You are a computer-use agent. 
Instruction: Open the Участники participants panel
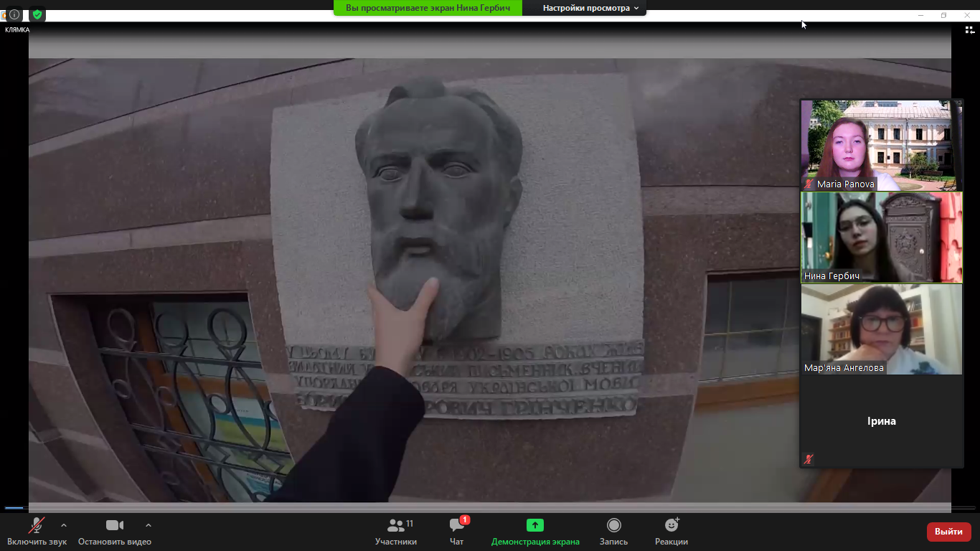click(396, 532)
